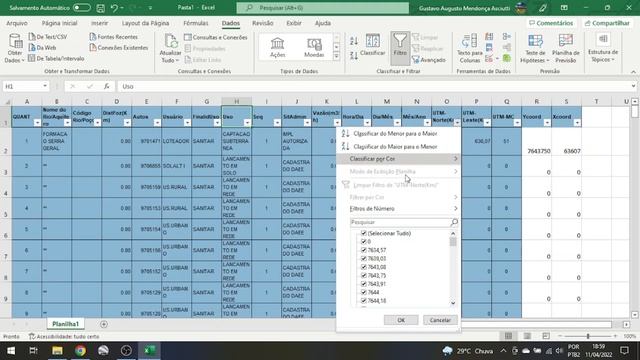Expand the Name Box dropdown
This screenshot has height=360, width=640.
click(x=45, y=87)
